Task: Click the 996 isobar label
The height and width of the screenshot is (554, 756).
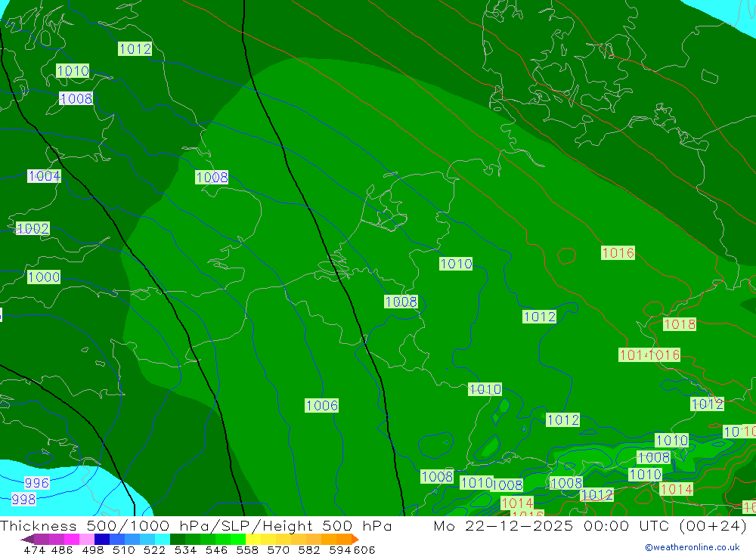Action: (36, 483)
